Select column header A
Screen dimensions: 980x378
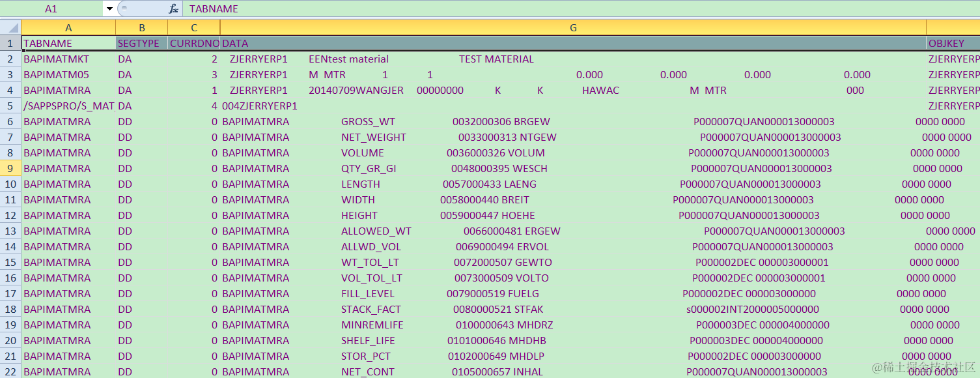[x=68, y=28]
